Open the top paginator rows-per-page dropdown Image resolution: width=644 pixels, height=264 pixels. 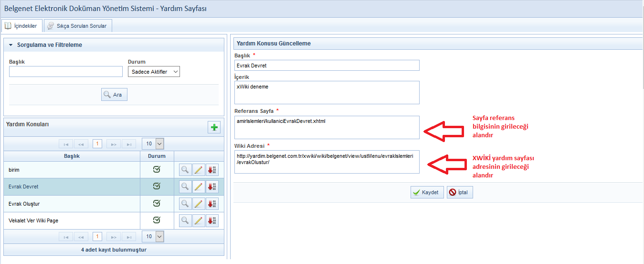[x=154, y=143]
